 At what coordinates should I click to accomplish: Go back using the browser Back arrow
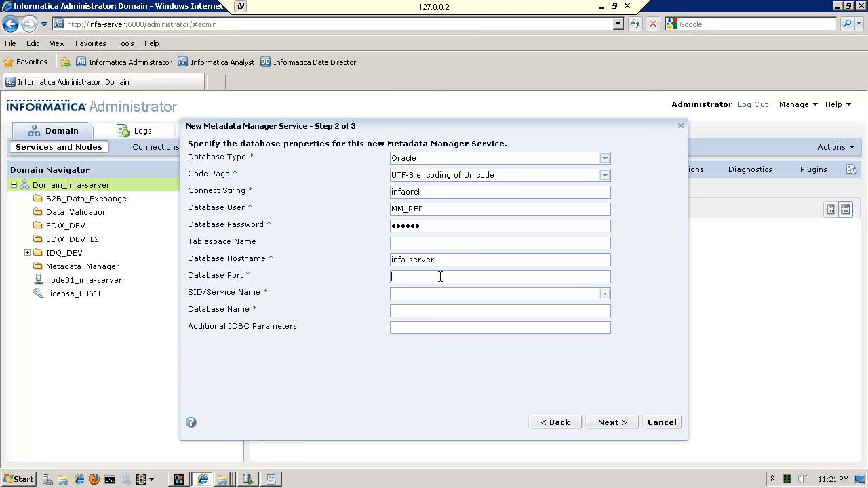(9, 24)
